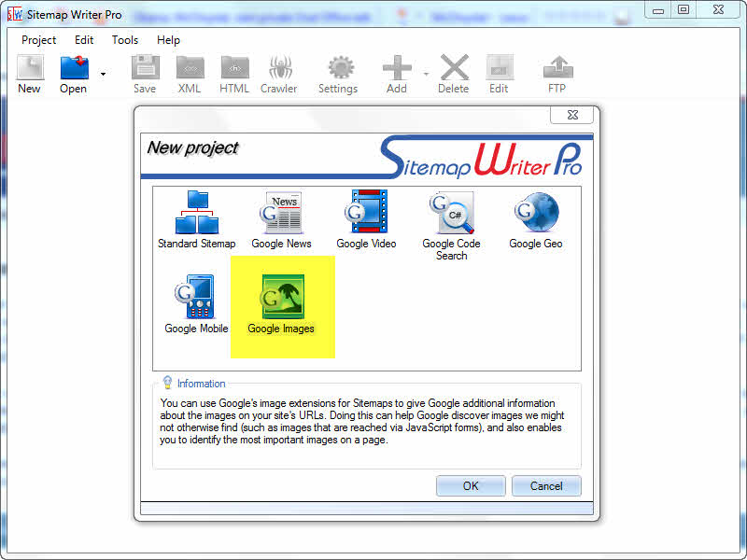747x560 pixels.
Task: Open the Edit menu
Action: coord(84,40)
